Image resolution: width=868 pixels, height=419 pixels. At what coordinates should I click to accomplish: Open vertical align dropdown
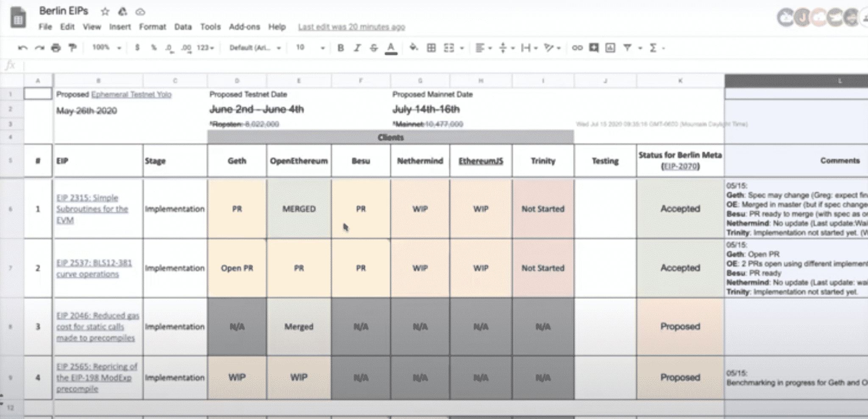pos(506,48)
